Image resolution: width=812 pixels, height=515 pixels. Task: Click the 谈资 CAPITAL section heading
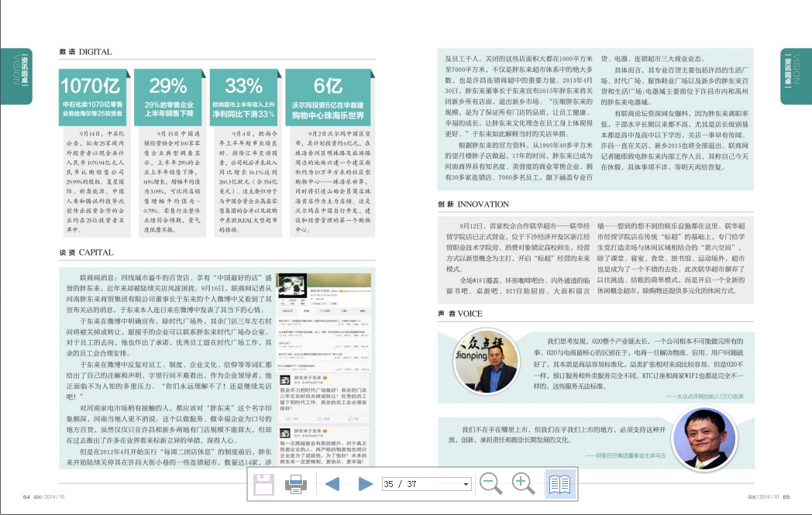click(86, 252)
